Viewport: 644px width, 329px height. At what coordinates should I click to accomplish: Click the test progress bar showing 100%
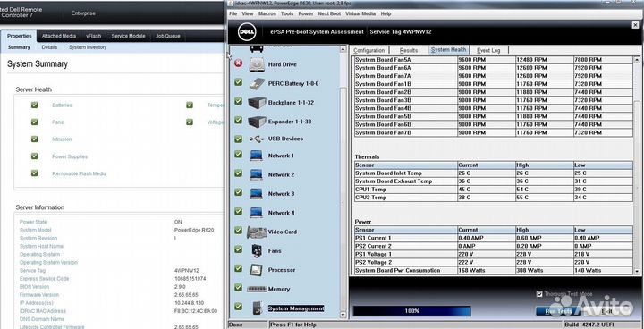[x=411, y=311]
